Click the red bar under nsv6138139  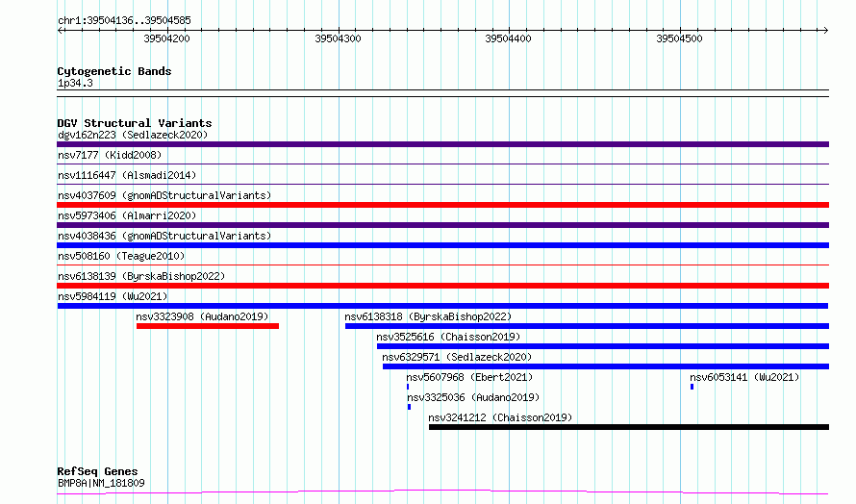coord(442,286)
